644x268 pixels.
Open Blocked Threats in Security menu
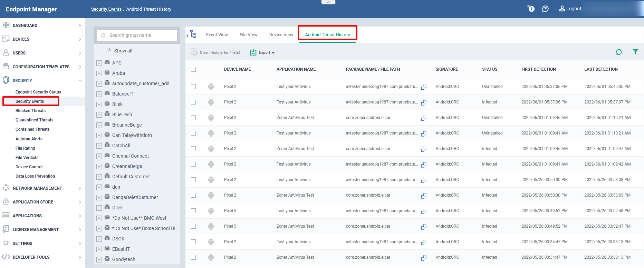(30, 111)
